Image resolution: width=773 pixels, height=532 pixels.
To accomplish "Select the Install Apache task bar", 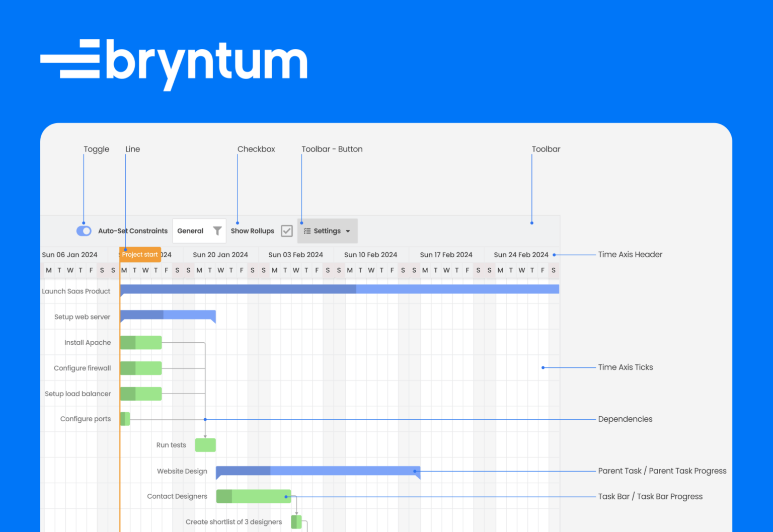I will click(141, 342).
